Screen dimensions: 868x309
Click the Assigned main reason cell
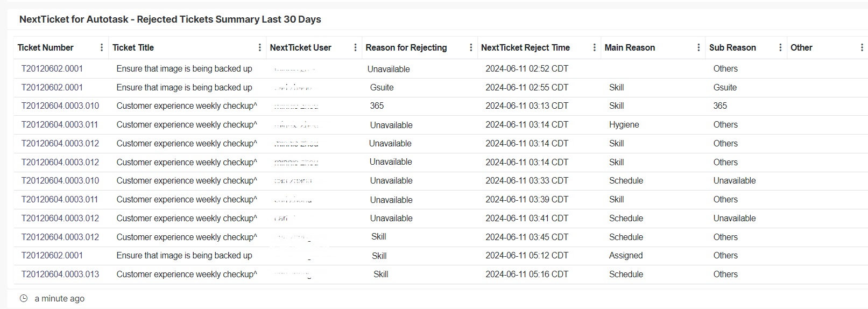click(626, 256)
